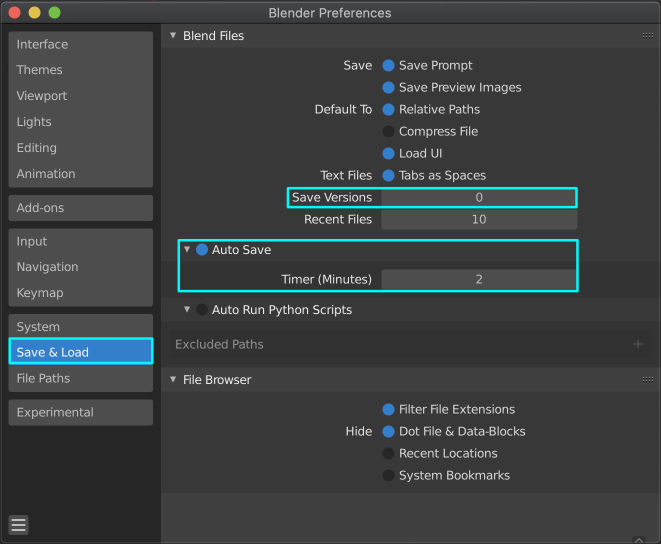Go to Add-ons preferences
Viewport: 661px width, 544px height.
click(x=81, y=207)
